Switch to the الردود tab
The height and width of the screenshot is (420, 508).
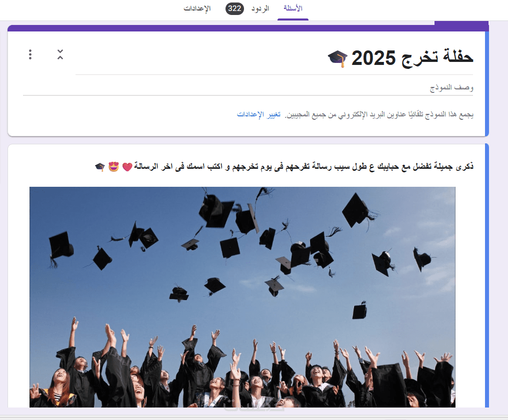click(x=260, y=8)
